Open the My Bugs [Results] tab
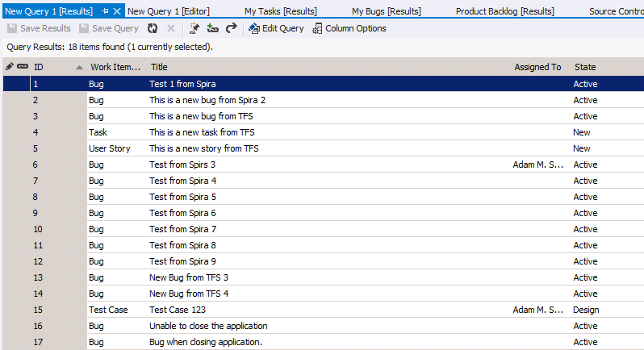This screenshot has width=644, height=350. [386, 11]
